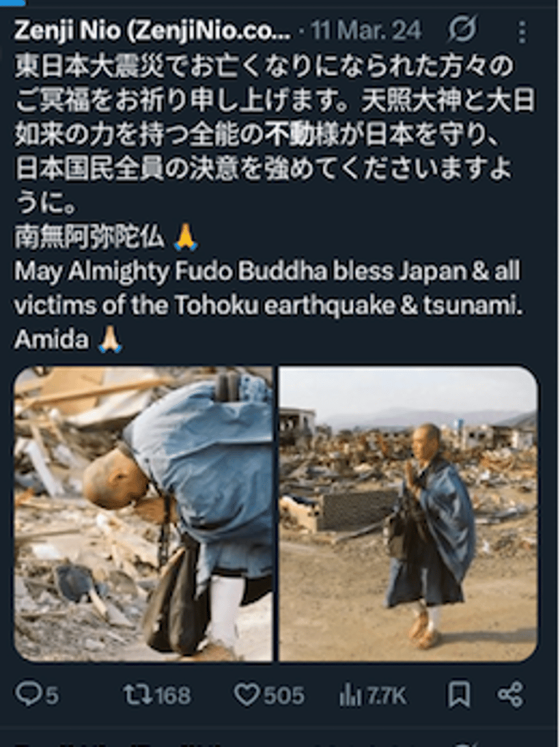Open Zenji Nio profile name
The height and width of the screenshot is (747, 560).
152,31
